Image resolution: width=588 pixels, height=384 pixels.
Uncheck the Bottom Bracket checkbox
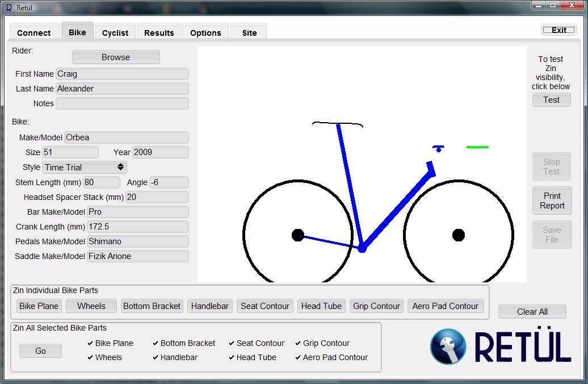click(x=156, y=343)
